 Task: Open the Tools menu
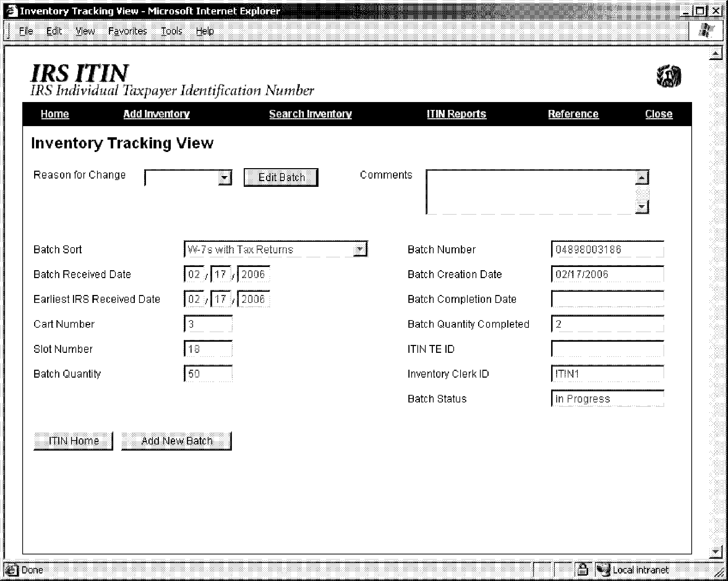coord(171,31)
